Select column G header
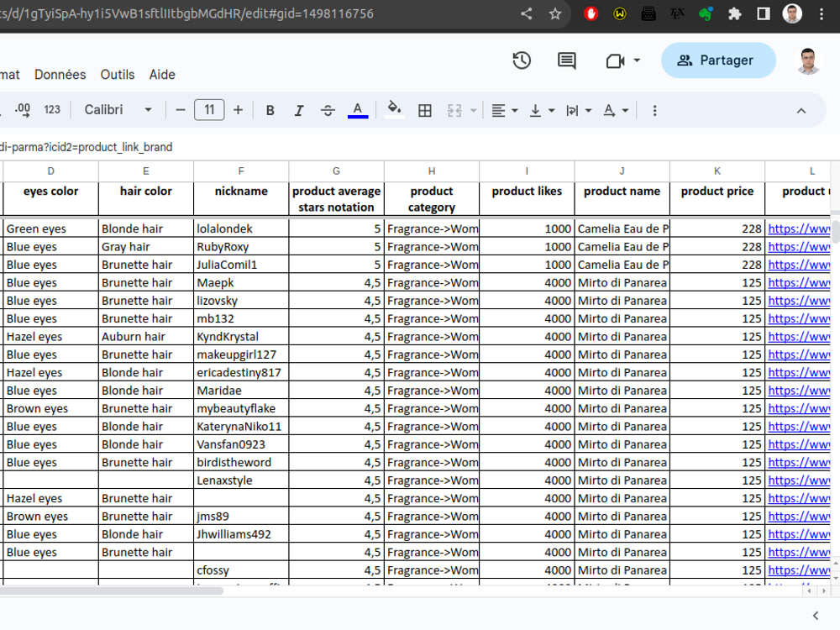 point(337,171)
